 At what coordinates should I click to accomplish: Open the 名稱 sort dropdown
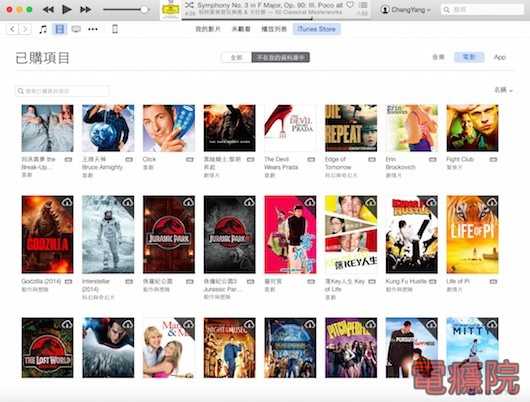pyautogui.click(x=503, y=90)
